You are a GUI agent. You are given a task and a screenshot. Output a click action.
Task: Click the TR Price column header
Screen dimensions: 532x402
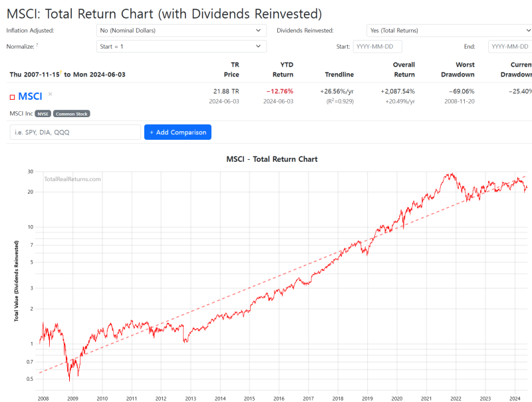[231, 70]
